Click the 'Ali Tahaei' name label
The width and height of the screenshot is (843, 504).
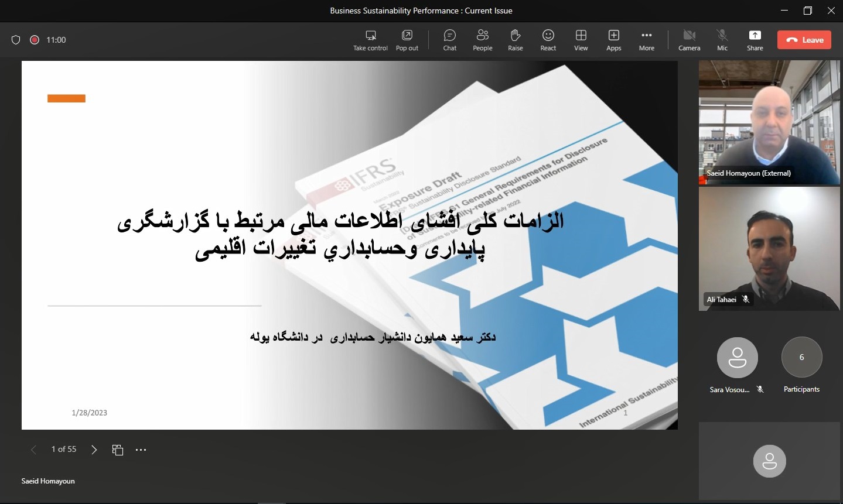coord(721,300)
